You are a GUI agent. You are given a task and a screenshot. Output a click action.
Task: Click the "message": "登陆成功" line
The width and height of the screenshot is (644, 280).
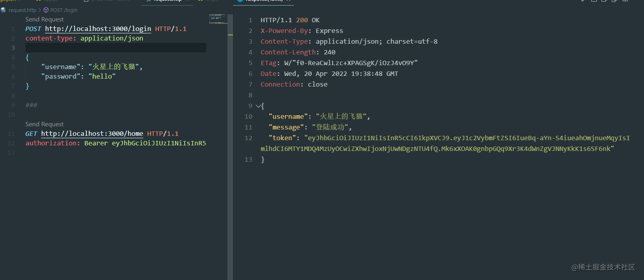tap(310, 127)
